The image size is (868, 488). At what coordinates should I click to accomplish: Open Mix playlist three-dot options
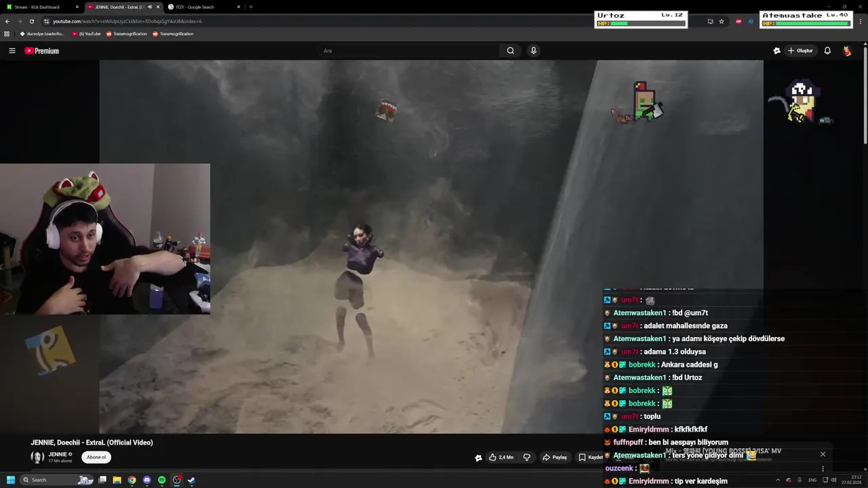pos(823,468)
